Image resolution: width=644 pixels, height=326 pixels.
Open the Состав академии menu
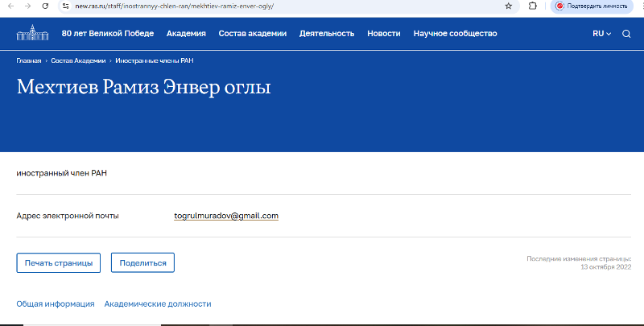[x=252, y=34]
